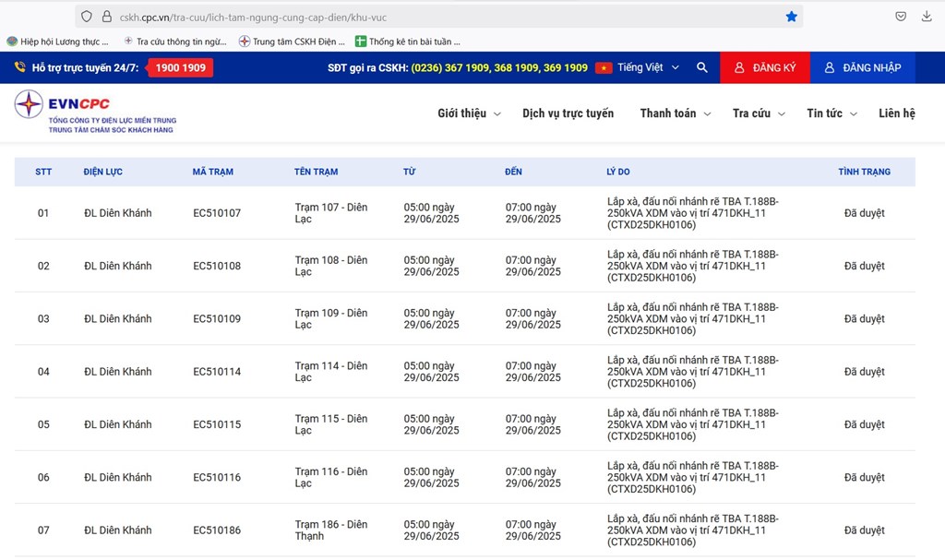Open the Pocket save icon in browser toolbar
Screen dimensions: 945x560
pos(900,17)
